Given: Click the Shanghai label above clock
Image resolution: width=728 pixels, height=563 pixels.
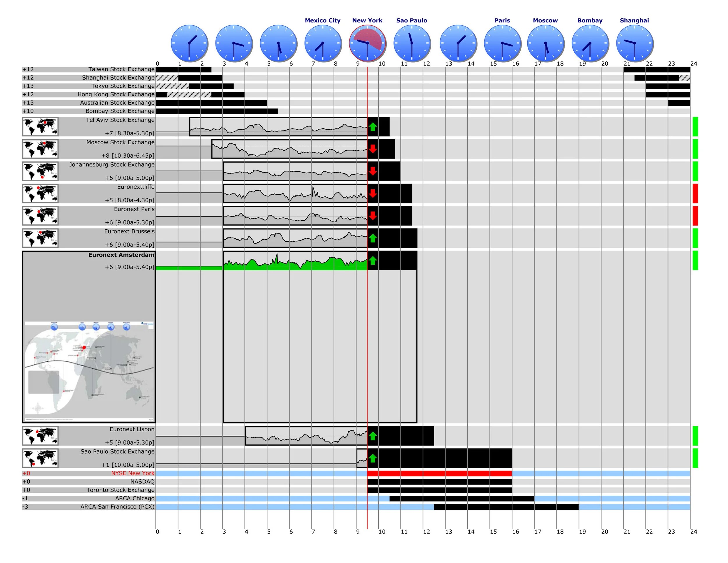Looking at the screenshot, I should (634, 20).
